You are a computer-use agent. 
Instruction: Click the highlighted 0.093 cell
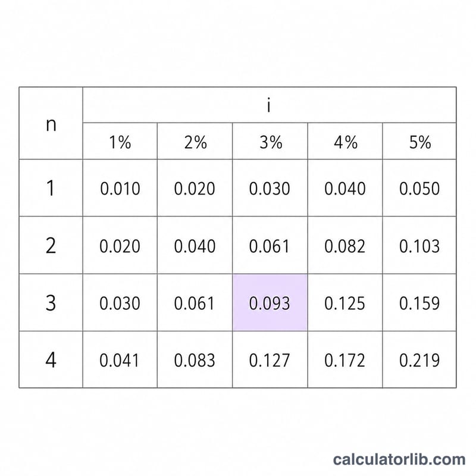pos(270,303)
